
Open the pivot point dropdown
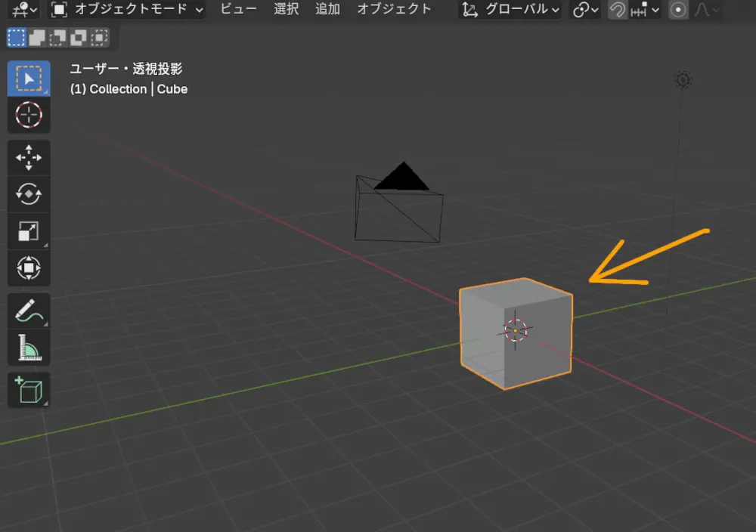coord(585,10)
